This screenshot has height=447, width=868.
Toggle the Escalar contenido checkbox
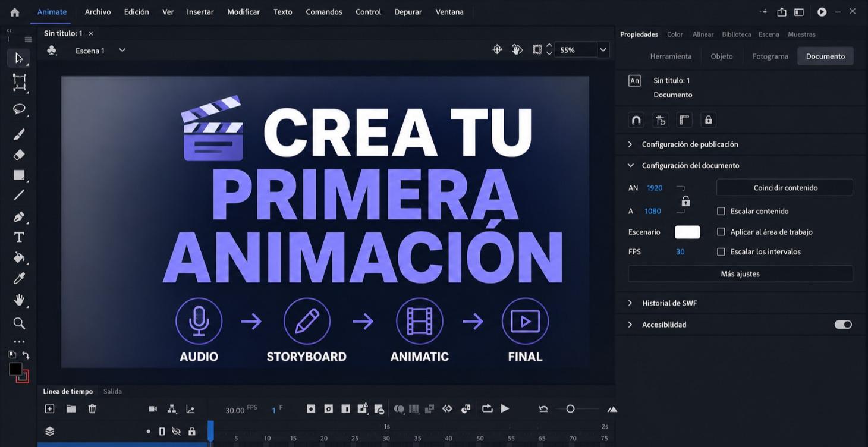pos(721,211)
